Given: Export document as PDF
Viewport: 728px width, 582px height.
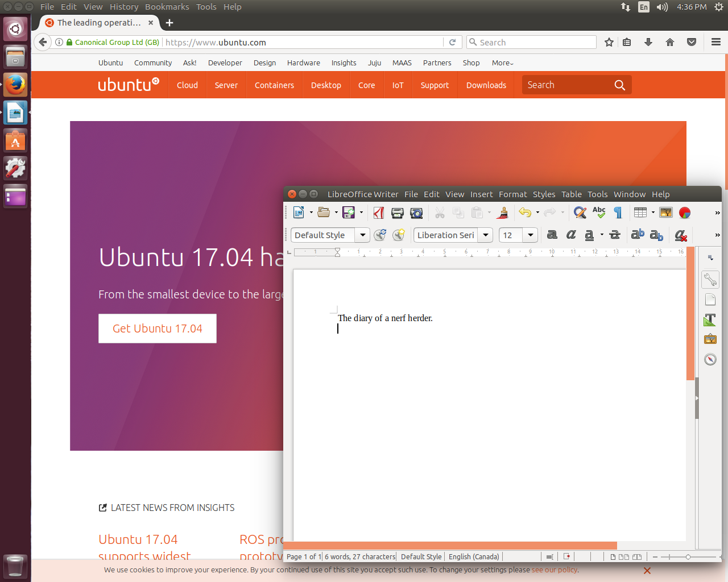Looking at the screenshot, I should [379, 213].
